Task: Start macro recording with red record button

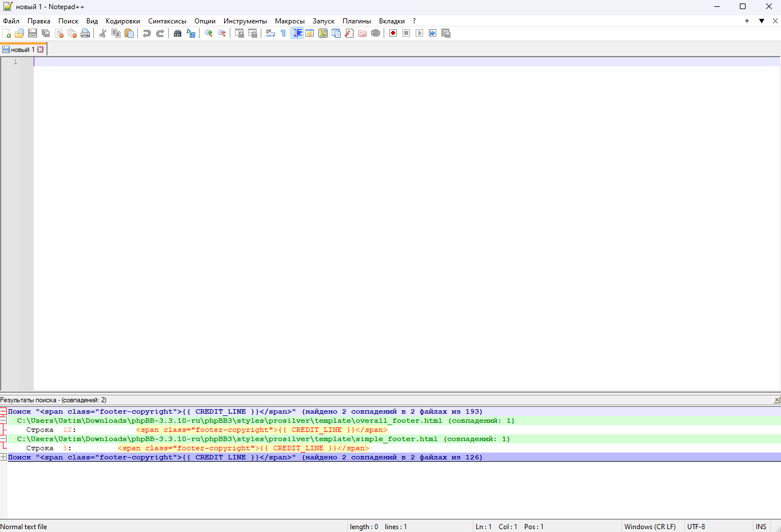Action: pos(393,33)
